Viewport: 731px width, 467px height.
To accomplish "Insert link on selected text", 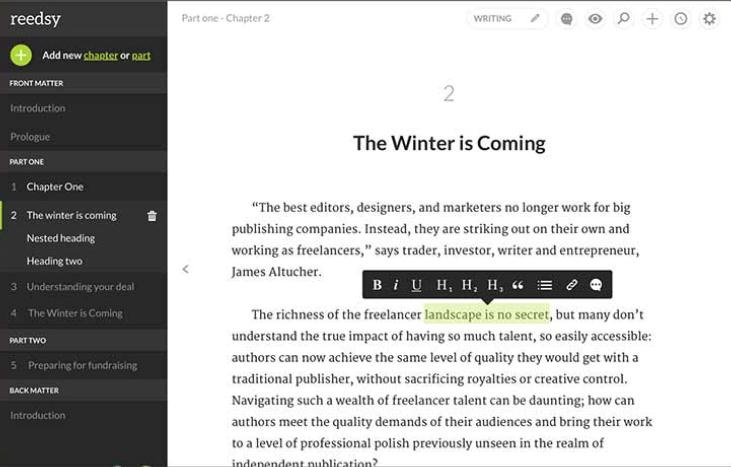I will pos(572,285).
